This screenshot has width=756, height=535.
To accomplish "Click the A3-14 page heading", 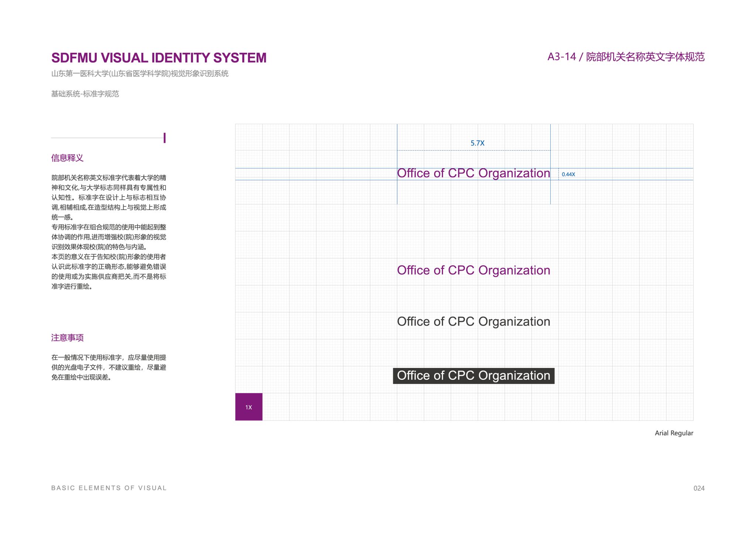I will (x=626, y=57).
